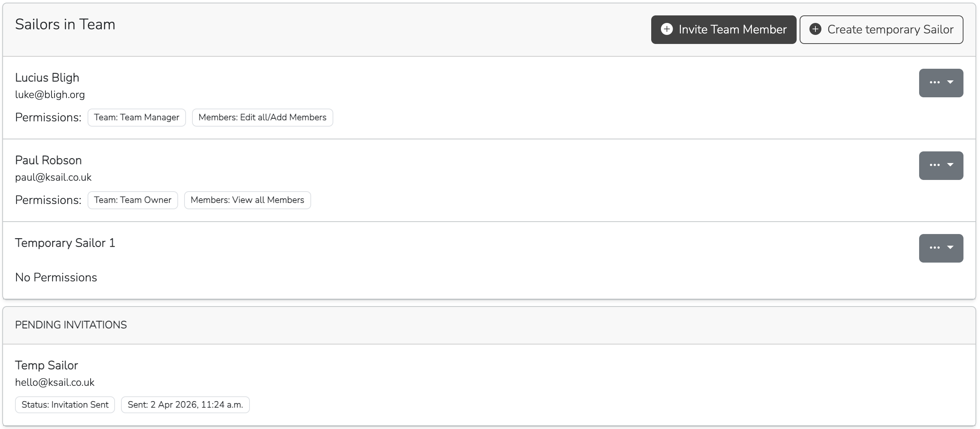980x429 pixels.
Task: Click Team: Team Owner permission badge
Action: (x=132, y=200)
